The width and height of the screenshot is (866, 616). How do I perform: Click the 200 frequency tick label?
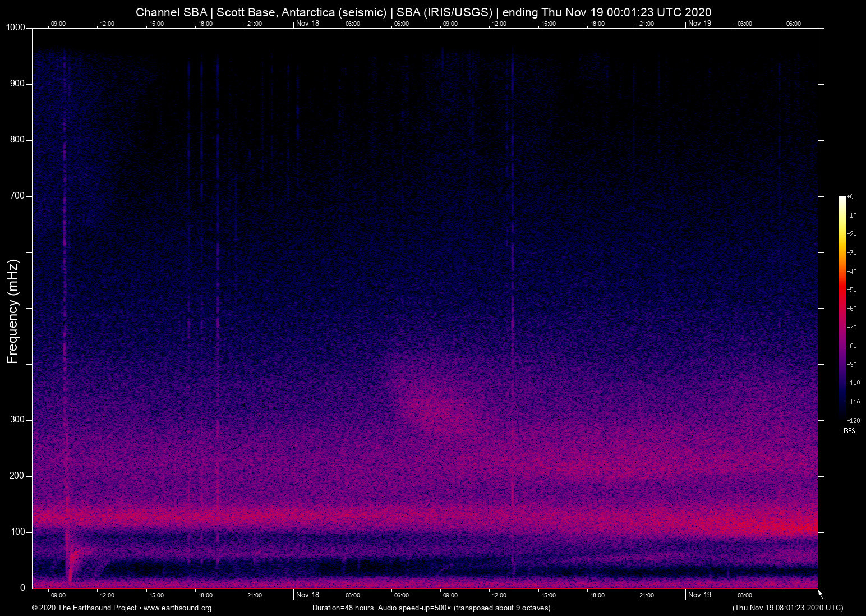[x=17, y=476]
